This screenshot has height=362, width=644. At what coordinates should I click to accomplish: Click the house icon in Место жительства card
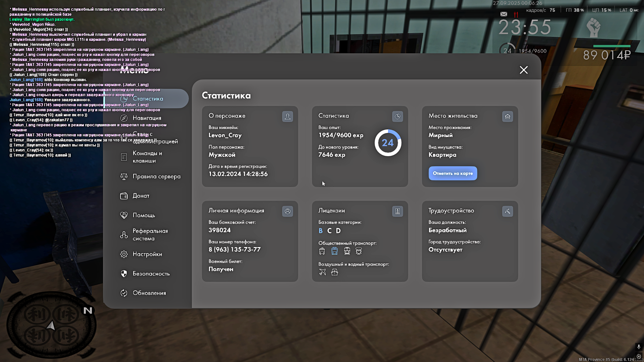[507, 117]
